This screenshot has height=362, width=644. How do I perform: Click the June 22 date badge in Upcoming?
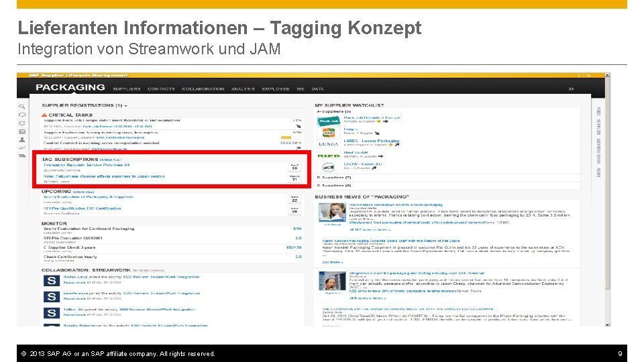point(294,198)
